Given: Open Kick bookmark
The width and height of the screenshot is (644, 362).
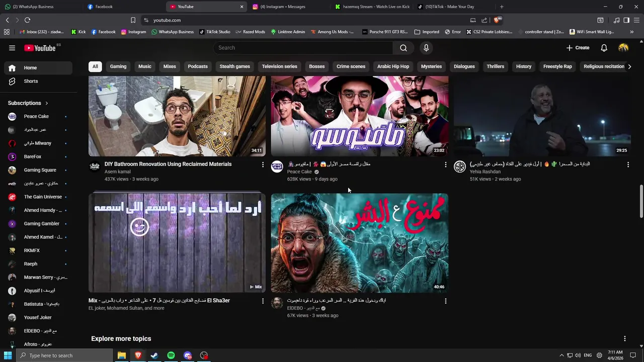Looking at the screenshot, I should tap(78, 32).
